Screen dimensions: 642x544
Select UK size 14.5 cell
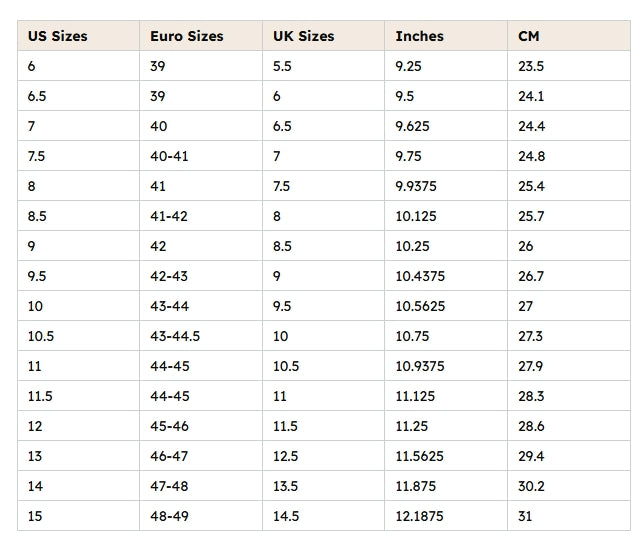pyautogui.click(x=323, y=516)
